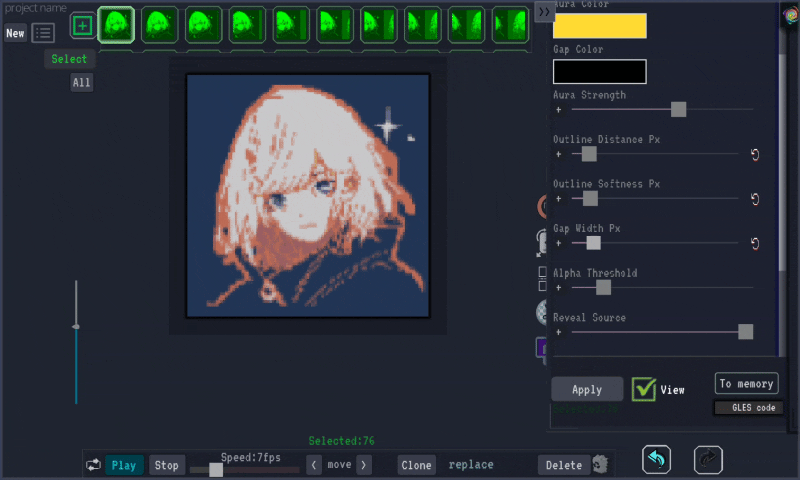
Task: Toggle the loop playback icon
Action: coord(93,465)
